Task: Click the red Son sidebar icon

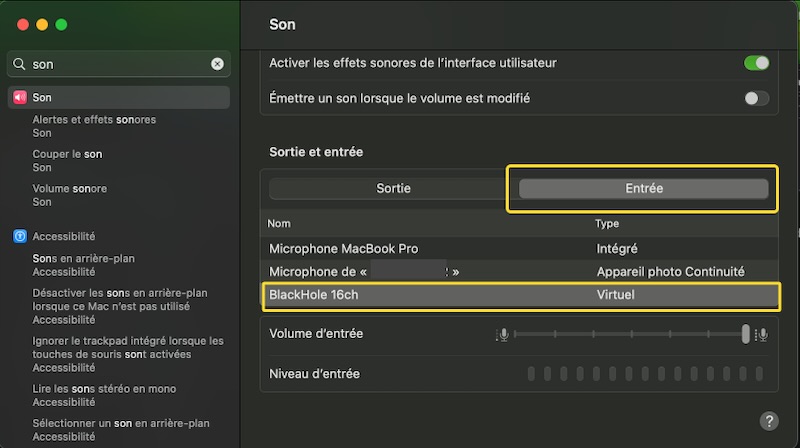Action: 20,98
